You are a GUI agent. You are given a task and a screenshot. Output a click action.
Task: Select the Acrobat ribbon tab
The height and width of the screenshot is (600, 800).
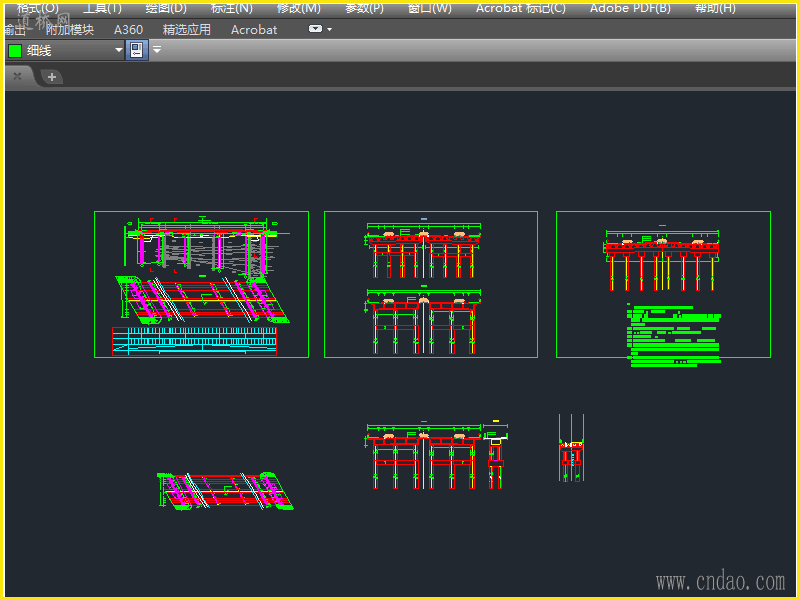click(x=254, y=30)
